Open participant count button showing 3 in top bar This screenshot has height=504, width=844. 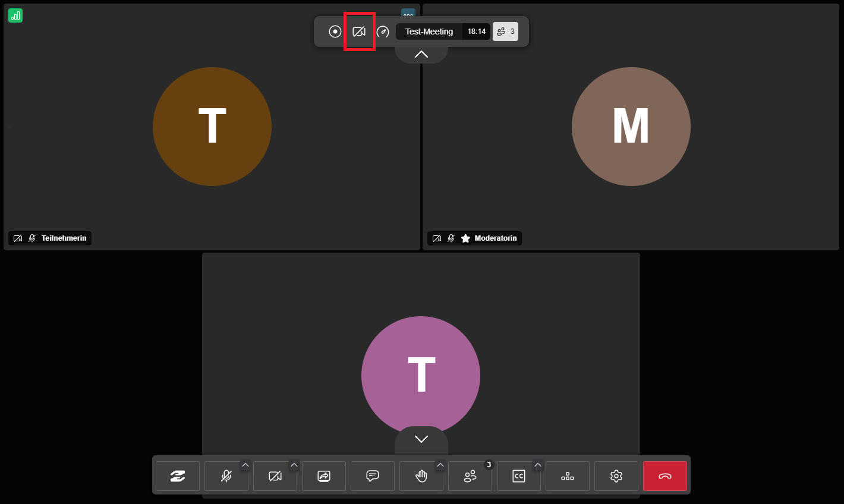point(506,31)
